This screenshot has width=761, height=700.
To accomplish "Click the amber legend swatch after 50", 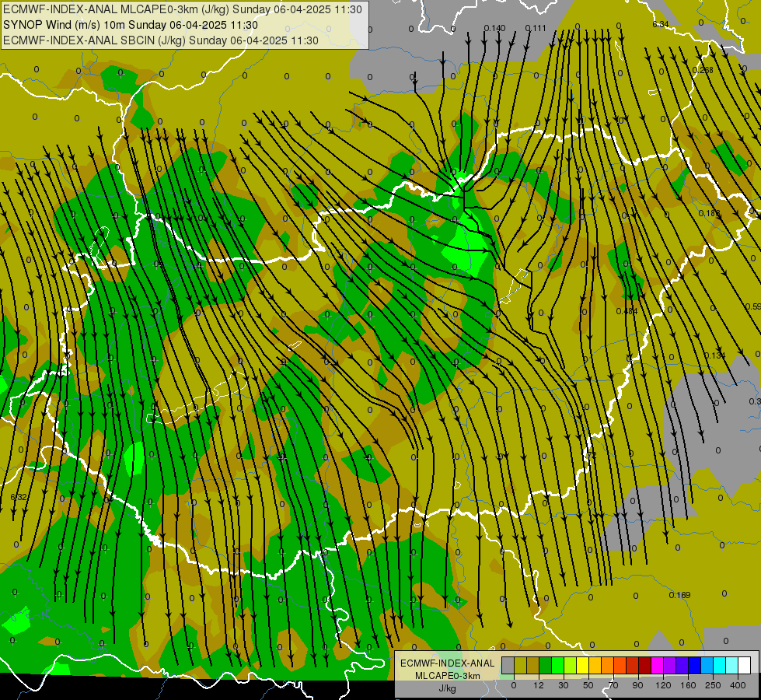I will point(595,665).
